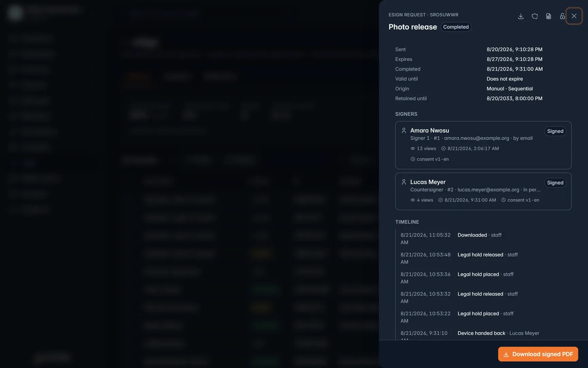The width and height of the screenshot is (588, 368).
Task: Click the ESIGN REQUEST · SRO5UWWR identifier
Action: [x=423, y=15]
